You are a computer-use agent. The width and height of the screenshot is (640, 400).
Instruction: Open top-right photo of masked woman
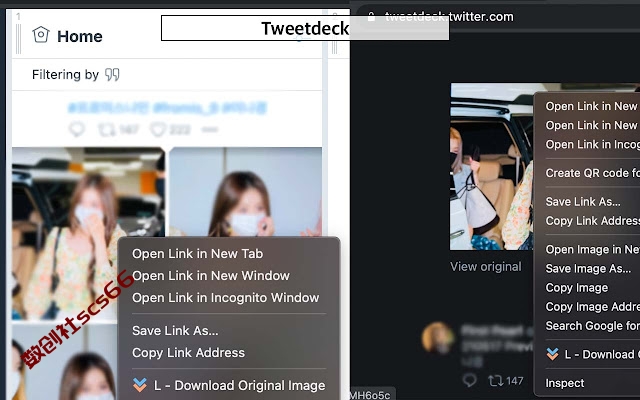coord(245,192)
